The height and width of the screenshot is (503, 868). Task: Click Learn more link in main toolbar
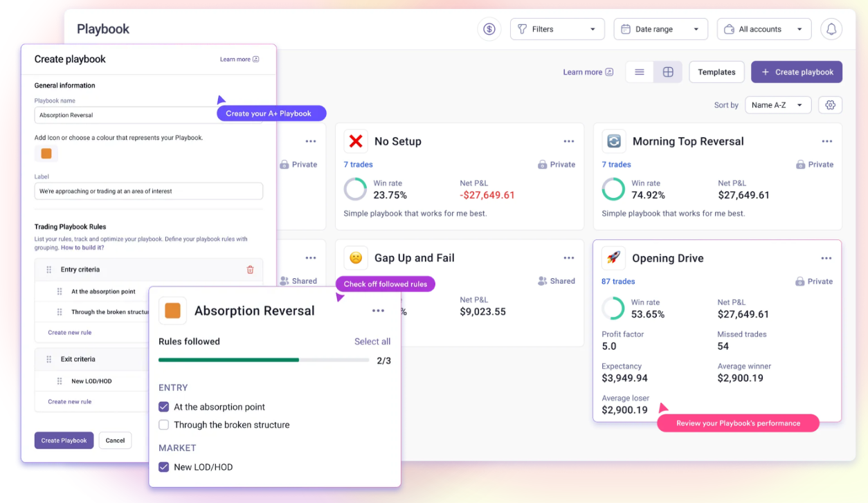click(x=588, y=72)
